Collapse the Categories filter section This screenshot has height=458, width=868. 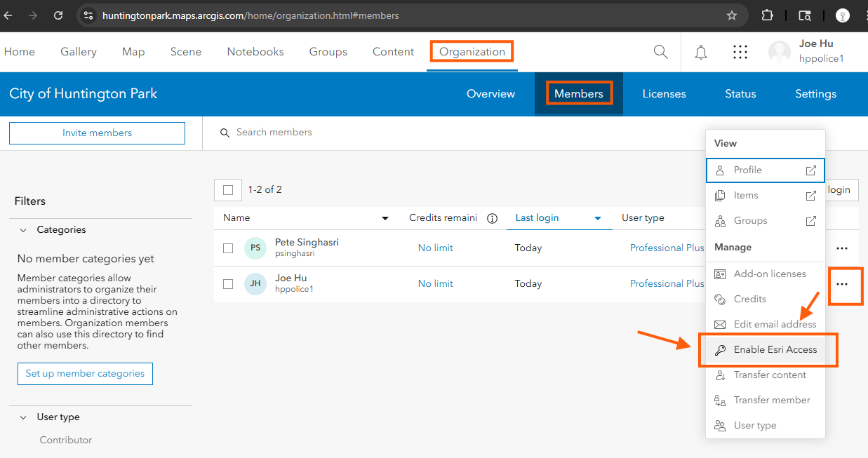(x=23, y=230)
